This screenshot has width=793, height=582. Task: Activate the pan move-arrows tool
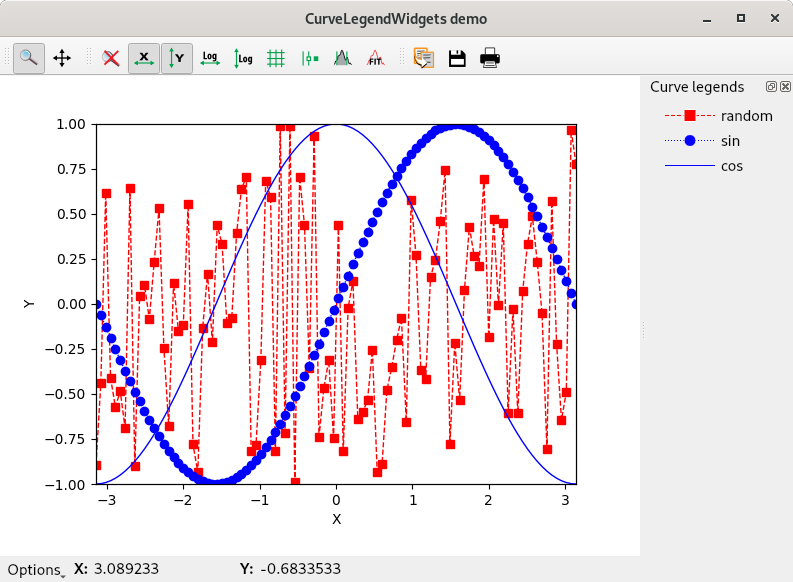click(x=62, y=58)
